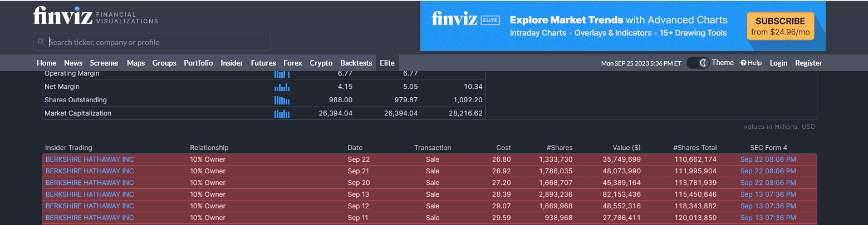
Task: Click the Transaction column header
Action: pyautogui.click(x=433, y=148)
